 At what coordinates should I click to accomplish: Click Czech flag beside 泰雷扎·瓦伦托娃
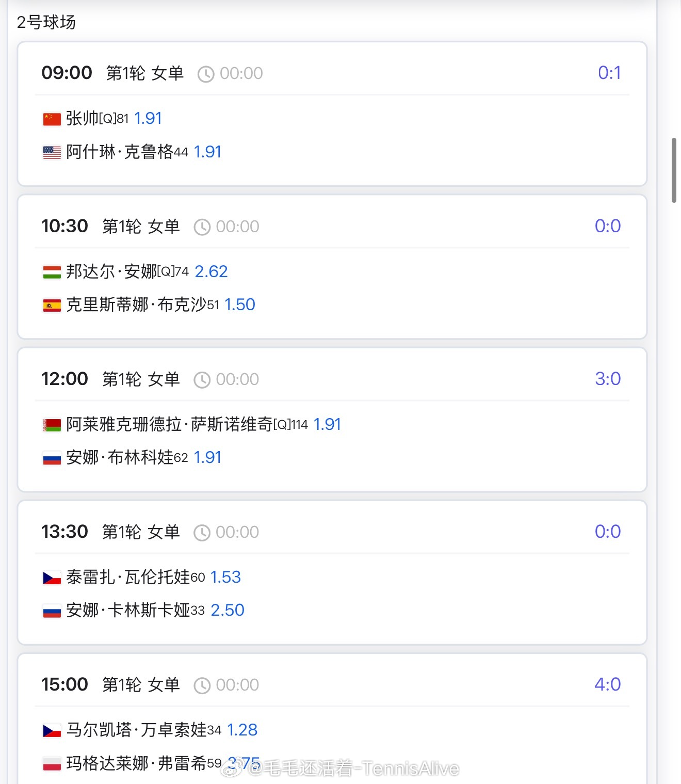pyautogui.click(x=52, y=578)
